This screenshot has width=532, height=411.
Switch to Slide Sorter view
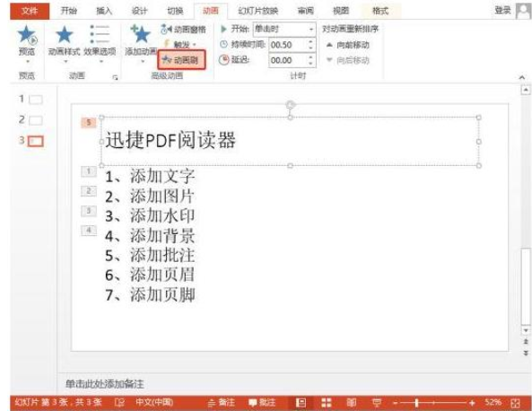click(326, 403)
